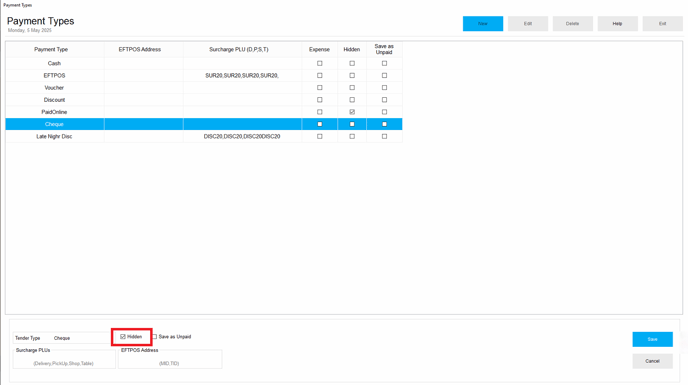Toggle Expense checkbox for PaidOnline row
The image size is (688, 385).
tap(319, 112)
